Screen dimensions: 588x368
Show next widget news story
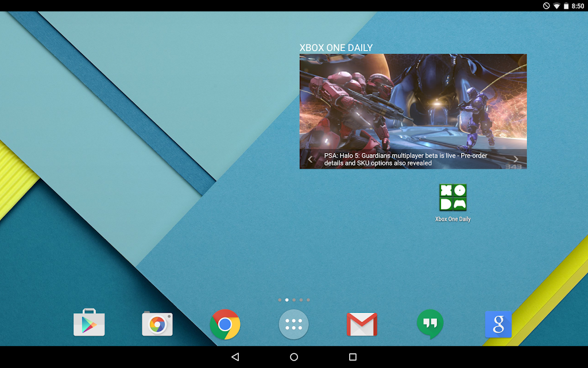pos(516,159)
